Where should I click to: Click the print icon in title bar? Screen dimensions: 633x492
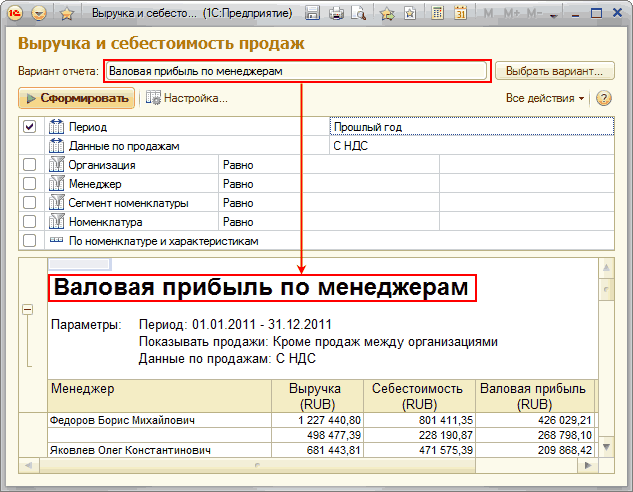[x=336, y=14]
